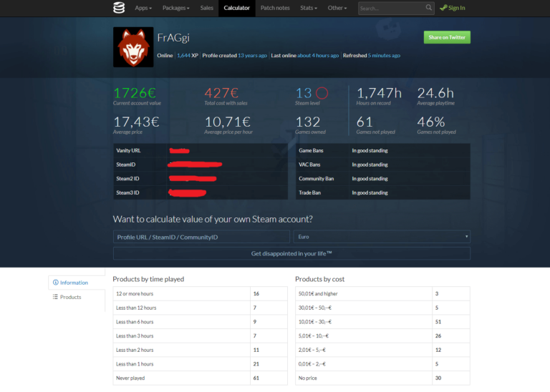This screenshot has width=550, height=392.
Task: Click the '2,01€ – 5,--€' row
Action: (382, 350)
